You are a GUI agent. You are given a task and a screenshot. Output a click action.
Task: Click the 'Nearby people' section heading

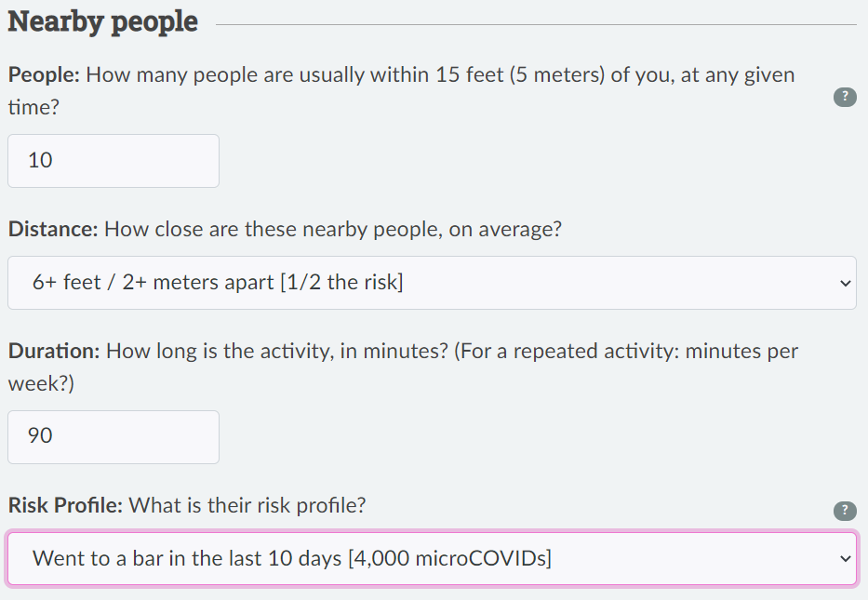[102, 22]
